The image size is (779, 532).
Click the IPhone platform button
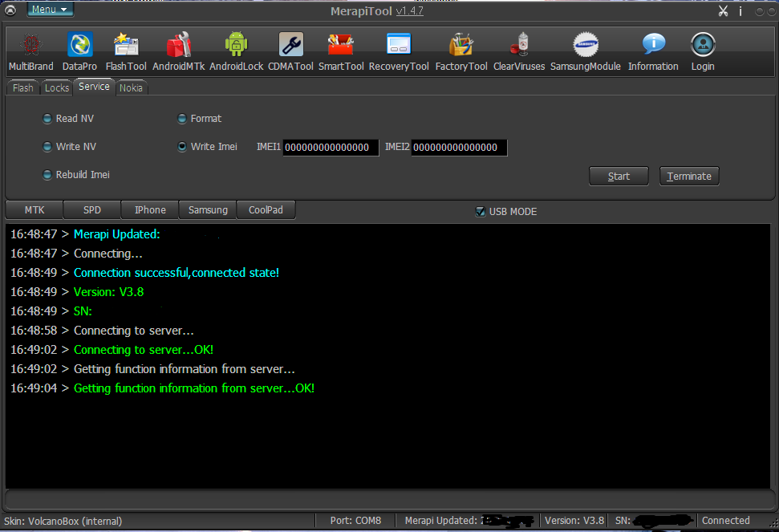(150, 210)
